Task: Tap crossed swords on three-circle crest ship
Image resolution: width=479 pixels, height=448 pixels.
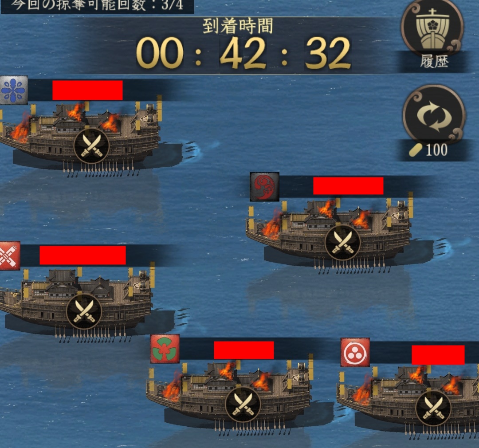Action: point(433,408)
